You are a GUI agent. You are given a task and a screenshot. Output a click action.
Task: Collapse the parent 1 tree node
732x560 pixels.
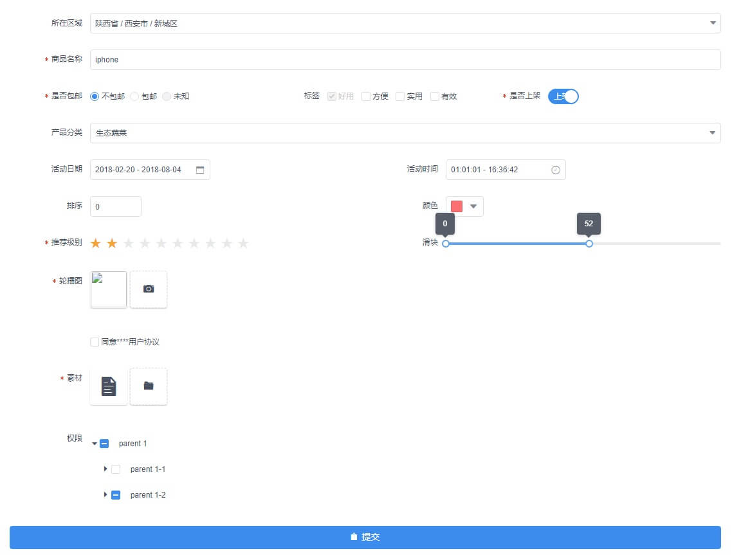coord(95,444)
